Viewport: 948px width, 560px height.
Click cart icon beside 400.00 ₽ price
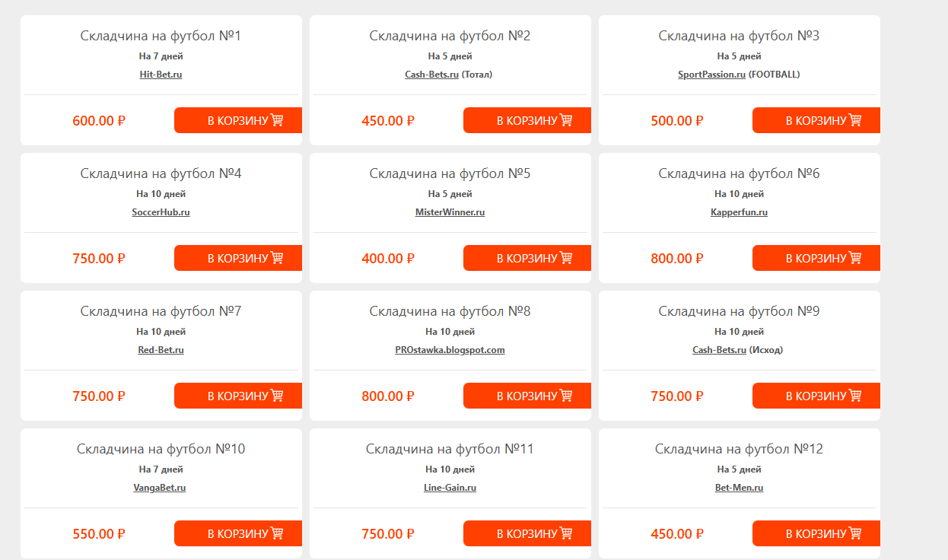pos(566,258)
